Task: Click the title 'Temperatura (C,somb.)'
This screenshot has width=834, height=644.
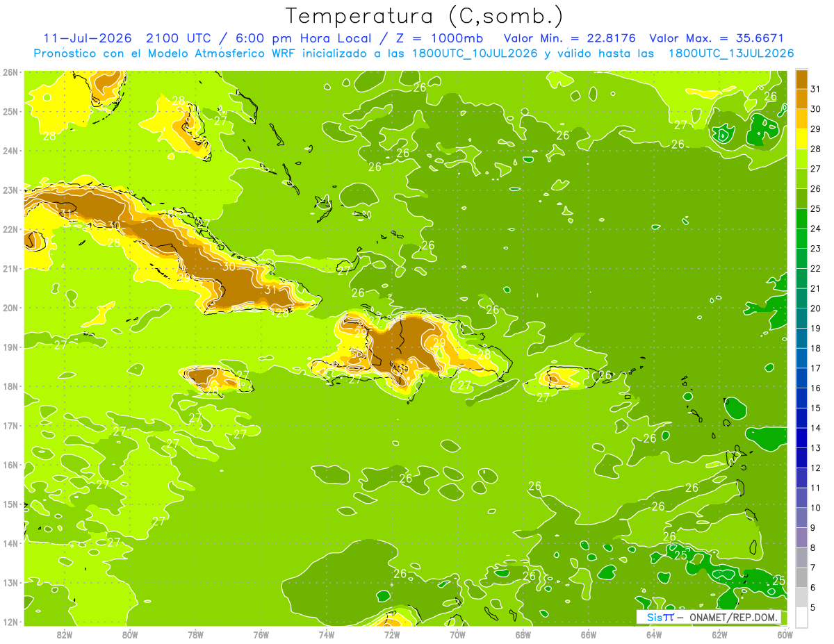Action: (425, 17)
